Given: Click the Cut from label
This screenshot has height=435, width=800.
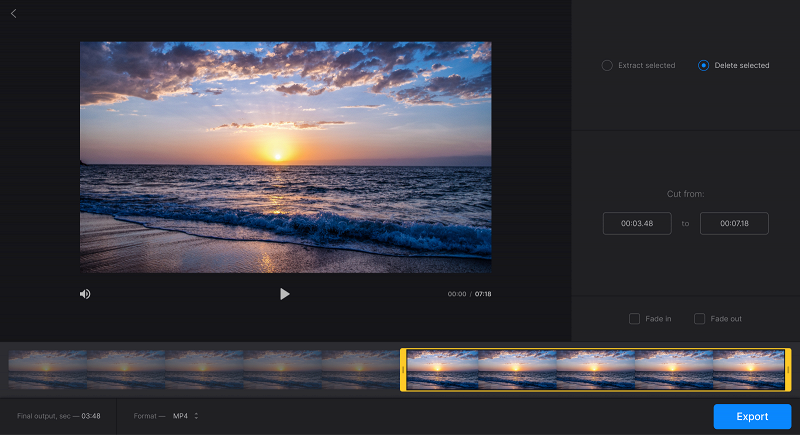Looking at the screenshot, I should click(685, 194).
